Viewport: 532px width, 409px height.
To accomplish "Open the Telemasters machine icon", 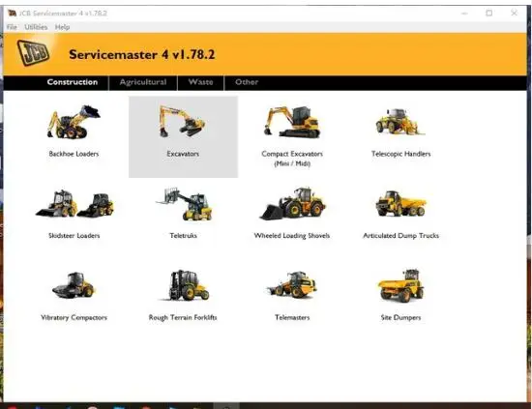I will (x=292, y=284).
